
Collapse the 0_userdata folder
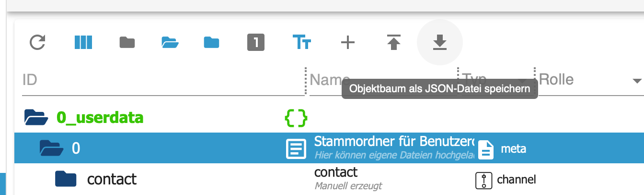point(36,117)
